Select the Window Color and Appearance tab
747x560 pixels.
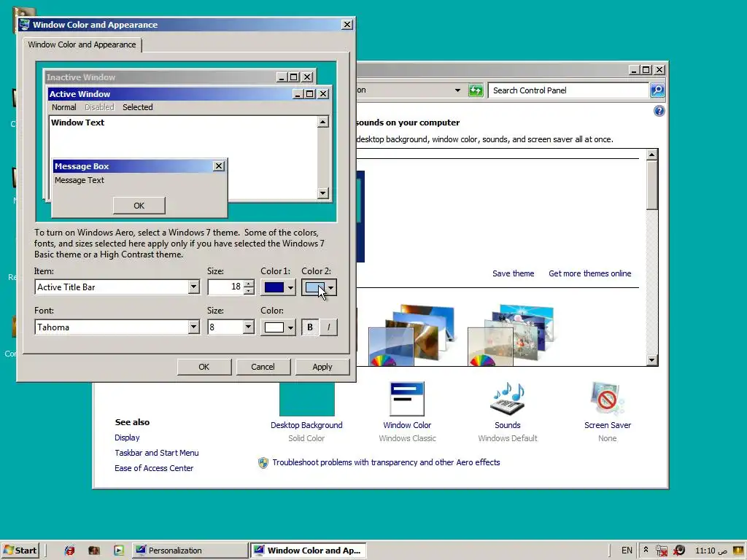point(82,44)
